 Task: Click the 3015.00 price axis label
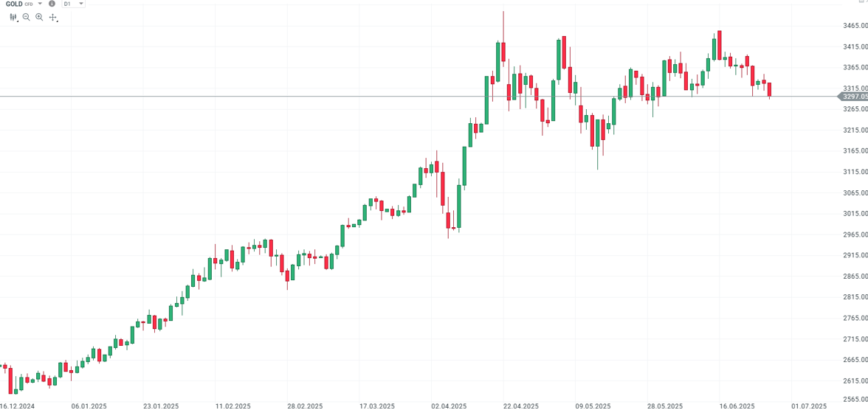[855, 214]
